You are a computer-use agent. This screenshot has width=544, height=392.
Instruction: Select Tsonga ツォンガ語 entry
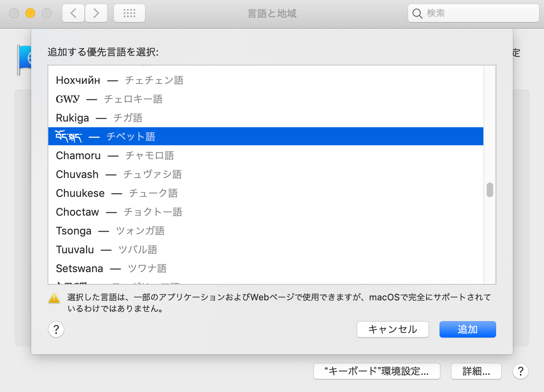110,231
